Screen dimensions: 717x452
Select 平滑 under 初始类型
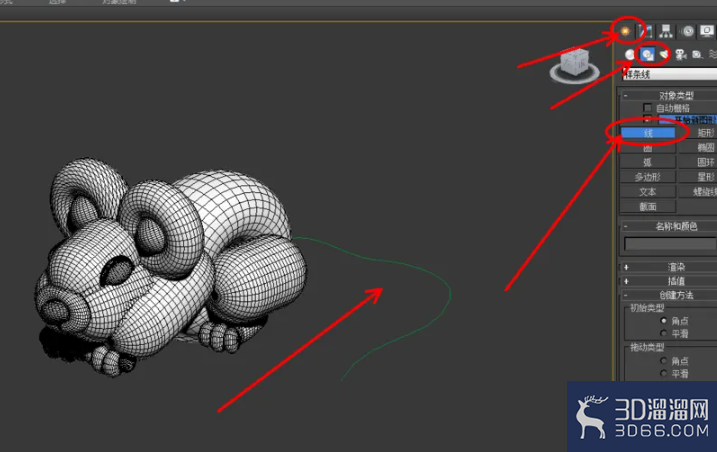click(x=663, y=333)
